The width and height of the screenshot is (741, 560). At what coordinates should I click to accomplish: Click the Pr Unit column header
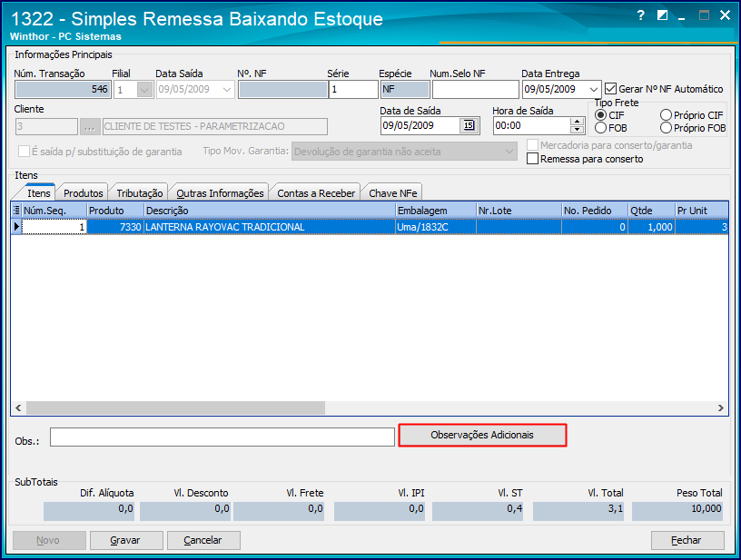(x=702, y=211)
